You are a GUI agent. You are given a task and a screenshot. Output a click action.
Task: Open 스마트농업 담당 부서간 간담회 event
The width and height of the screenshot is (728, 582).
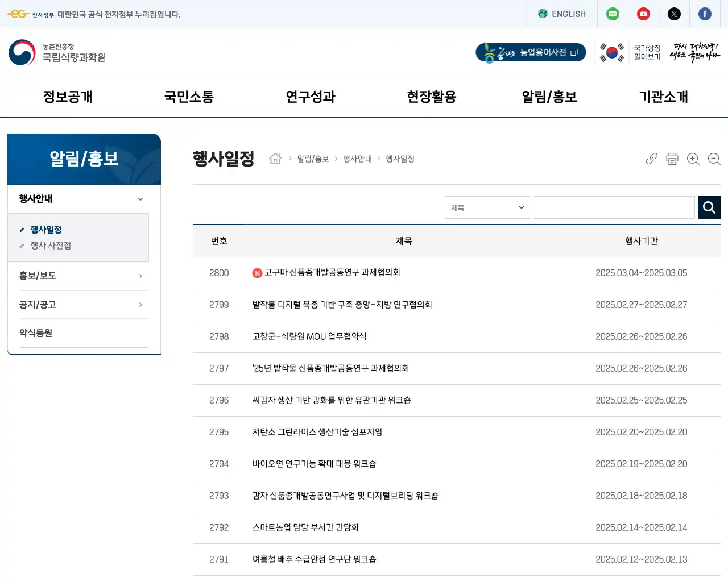point(305,527)
